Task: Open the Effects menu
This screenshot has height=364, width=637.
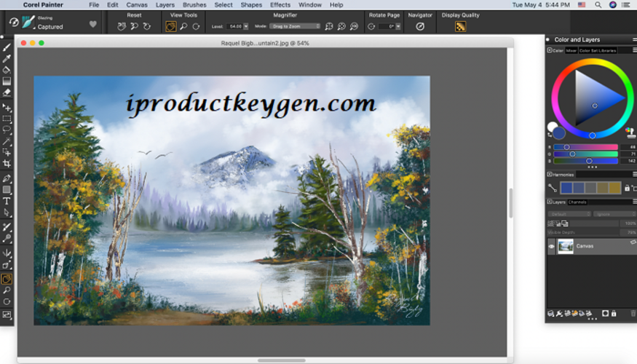Action: point(280,5)
